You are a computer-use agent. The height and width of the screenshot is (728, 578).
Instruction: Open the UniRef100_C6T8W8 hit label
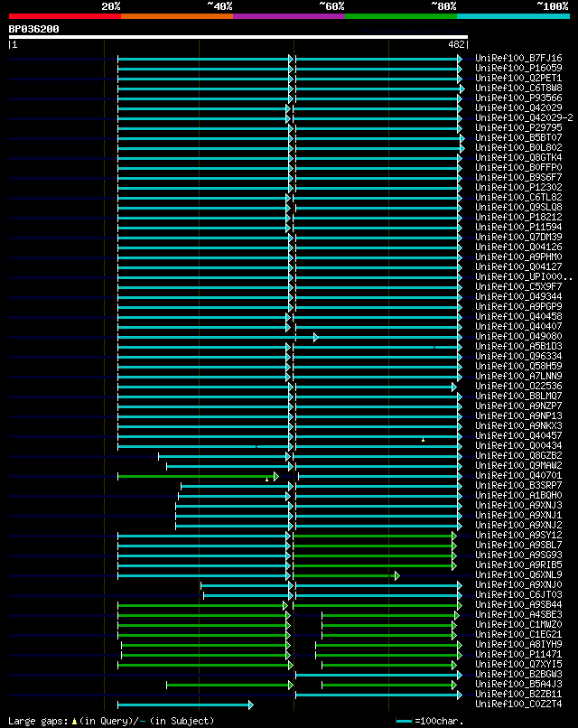tap(518, 88)
